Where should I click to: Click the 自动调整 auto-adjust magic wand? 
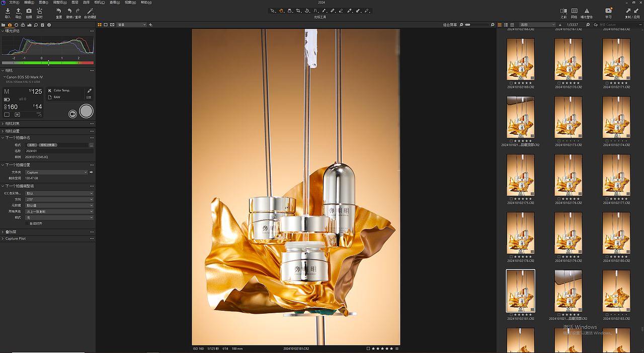pyautogui.click(x=90, y=11)
